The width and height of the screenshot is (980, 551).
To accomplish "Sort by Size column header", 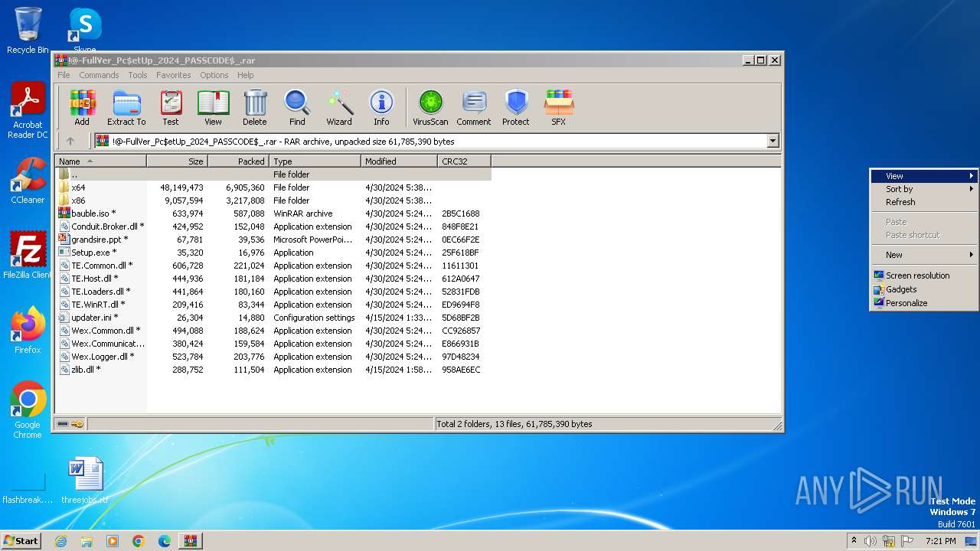I will [177, 161].
